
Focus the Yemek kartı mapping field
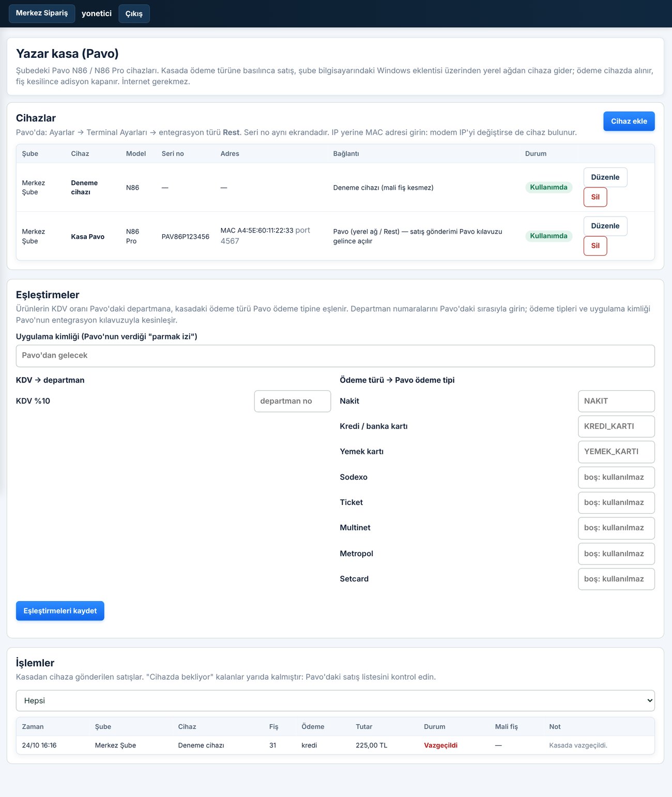point(616,452)
